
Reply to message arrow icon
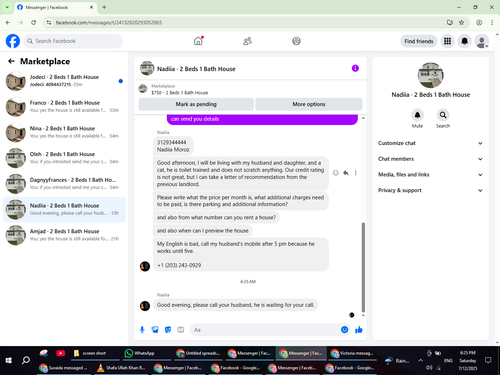(x=346, y=173)
